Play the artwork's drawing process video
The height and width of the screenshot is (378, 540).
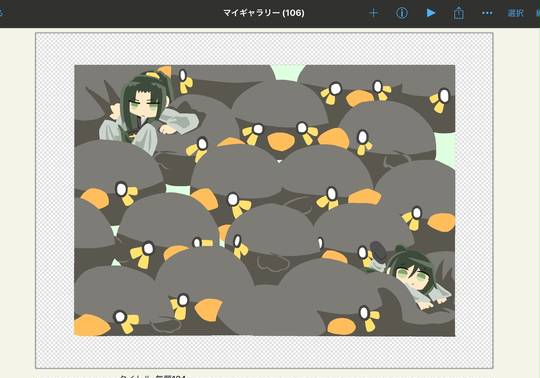(x=430, y=13)
